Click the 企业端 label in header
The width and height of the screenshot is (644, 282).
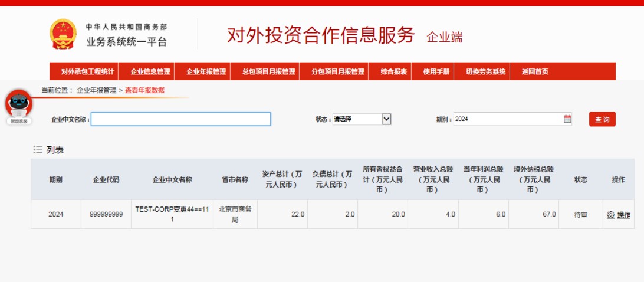445,37
